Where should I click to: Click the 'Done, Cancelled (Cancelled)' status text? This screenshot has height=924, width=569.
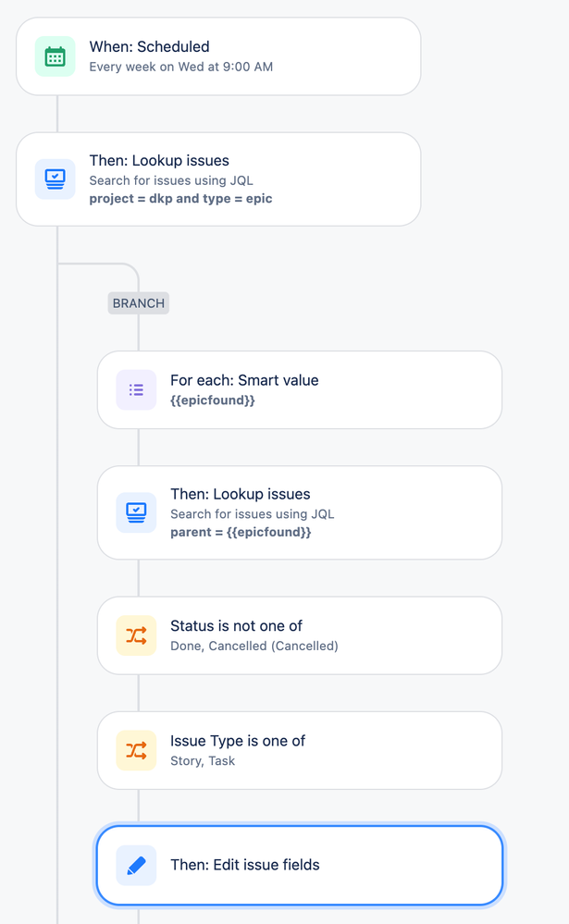[254, 647]
